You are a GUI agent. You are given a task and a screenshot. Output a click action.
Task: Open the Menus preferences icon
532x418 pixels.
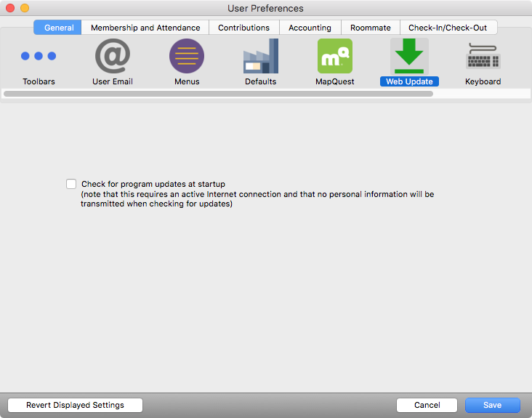[187, 57]
